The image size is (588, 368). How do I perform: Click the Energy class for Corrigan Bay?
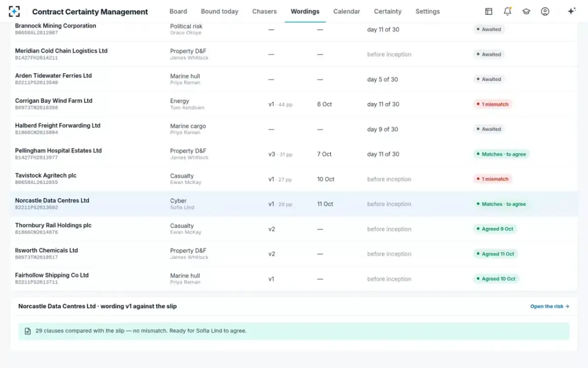(179, 101)
